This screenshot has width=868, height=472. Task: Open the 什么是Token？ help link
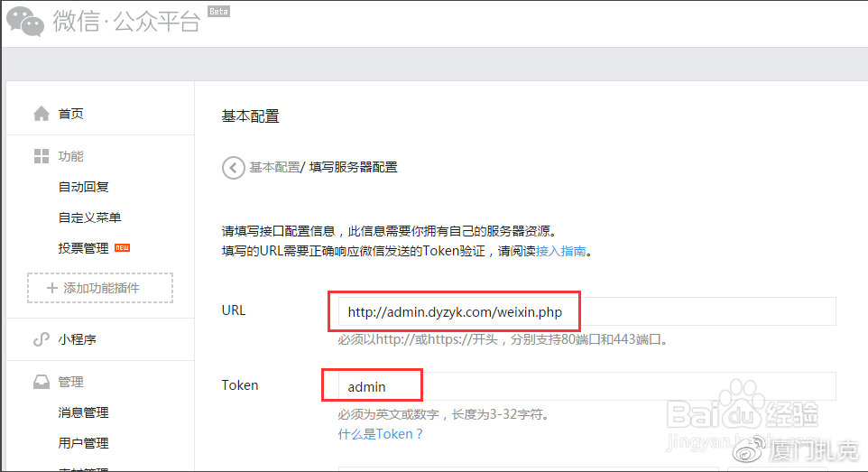point(380,434)
